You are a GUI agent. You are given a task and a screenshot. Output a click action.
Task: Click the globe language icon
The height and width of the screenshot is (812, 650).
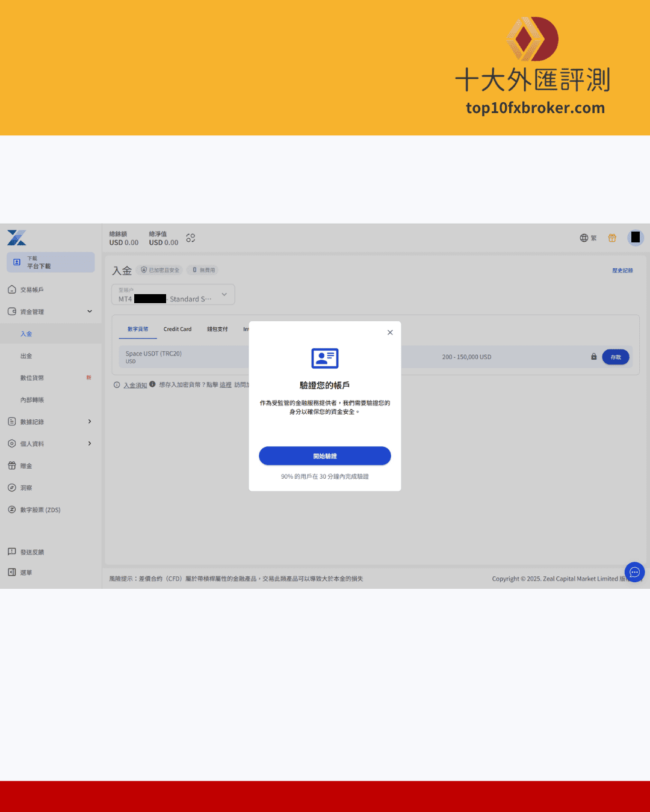584,238
